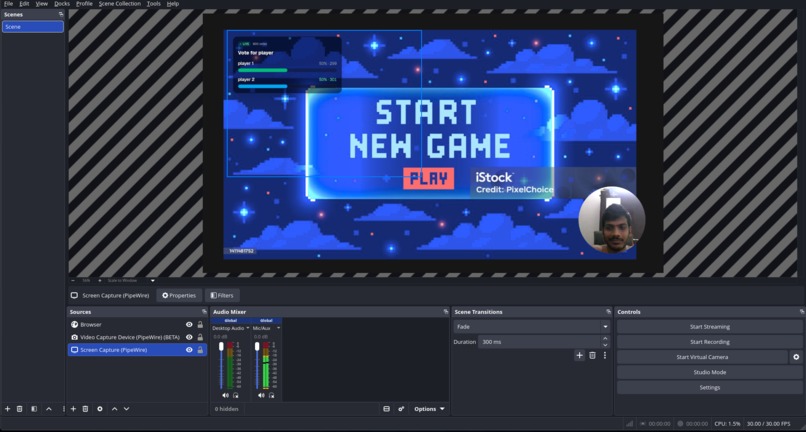
Task: Decrease transition duration stepper
Action: click(x=606, y=345)
